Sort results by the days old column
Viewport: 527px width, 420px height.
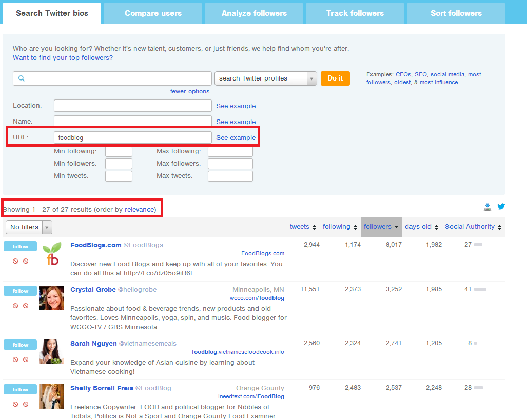tap(421, 227)
